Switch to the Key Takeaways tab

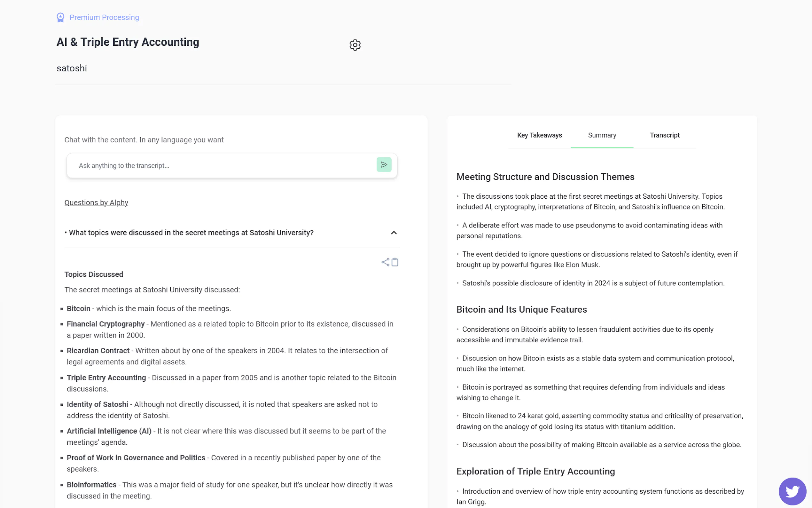tap(539, 135)
